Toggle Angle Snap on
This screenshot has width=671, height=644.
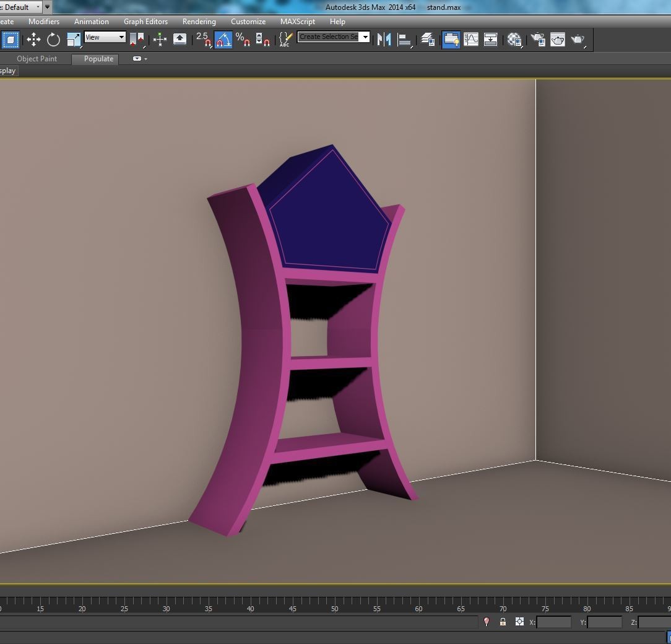[x=223, y=40]
